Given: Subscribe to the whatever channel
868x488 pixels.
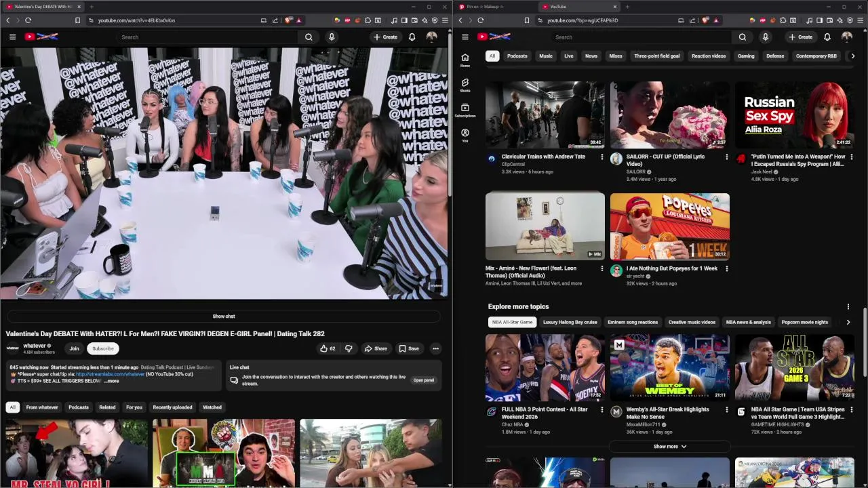Looking at the screenshot, I should pos(103,348).
